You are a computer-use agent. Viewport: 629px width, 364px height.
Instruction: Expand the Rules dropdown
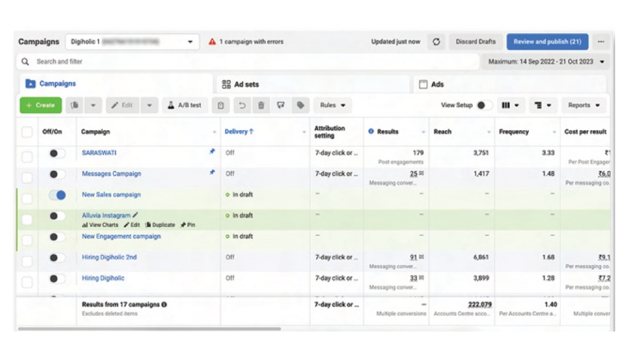coord(332,105)
